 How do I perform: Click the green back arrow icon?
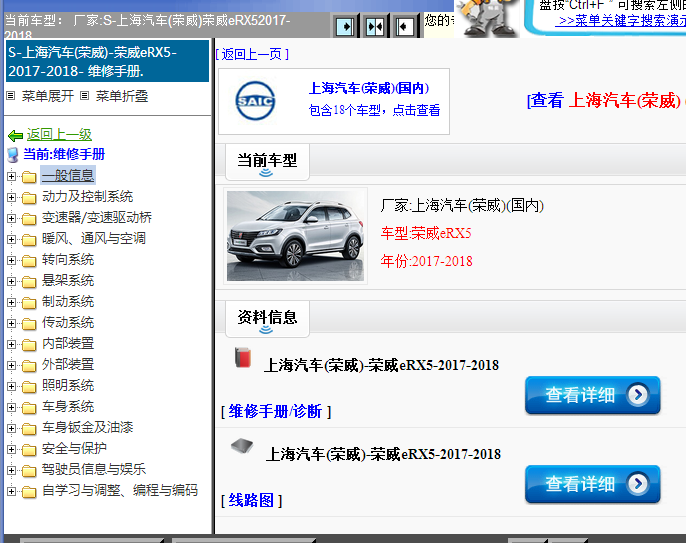coord(15,136)
